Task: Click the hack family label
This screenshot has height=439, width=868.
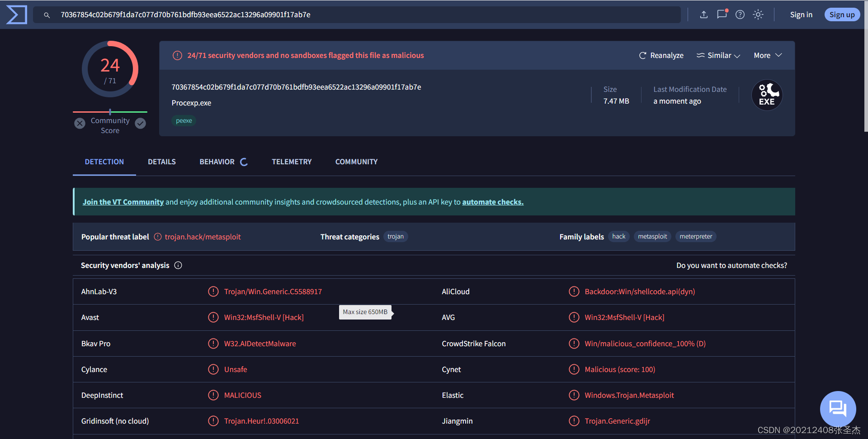Action: 619,236
